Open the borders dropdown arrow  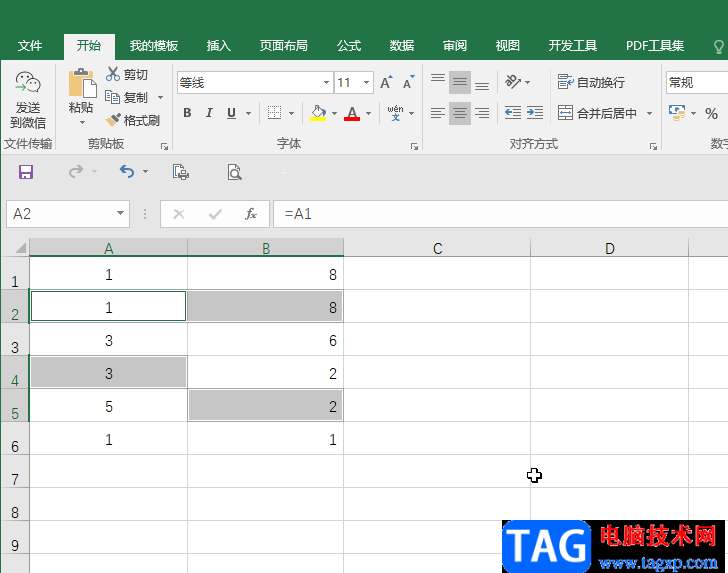[292, 113]
